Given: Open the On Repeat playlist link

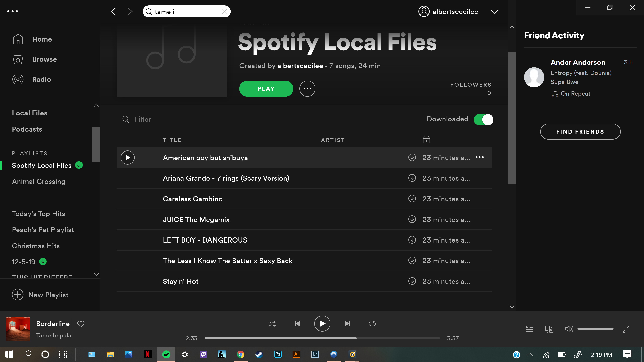Looking at the screenshot, I should 575,94.
